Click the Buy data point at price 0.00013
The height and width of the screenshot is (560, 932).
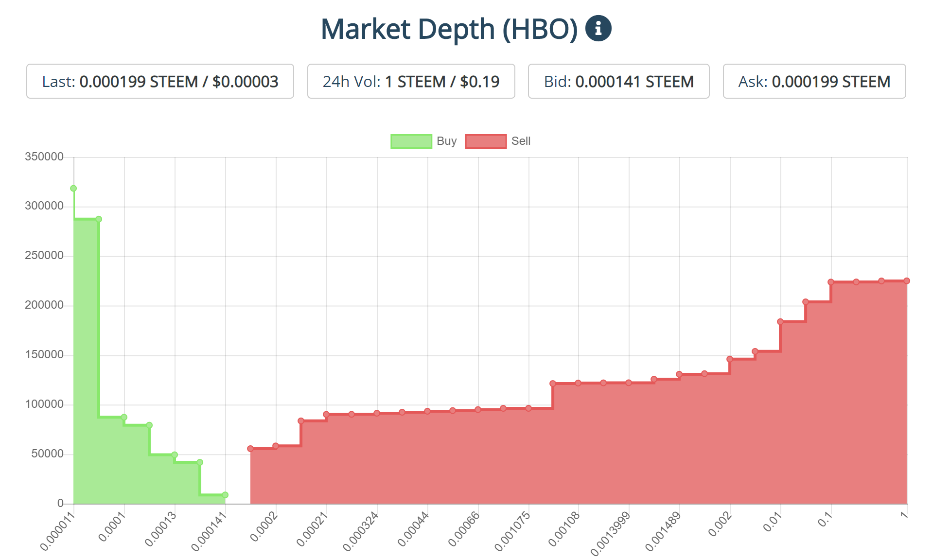tap(175, 455)
